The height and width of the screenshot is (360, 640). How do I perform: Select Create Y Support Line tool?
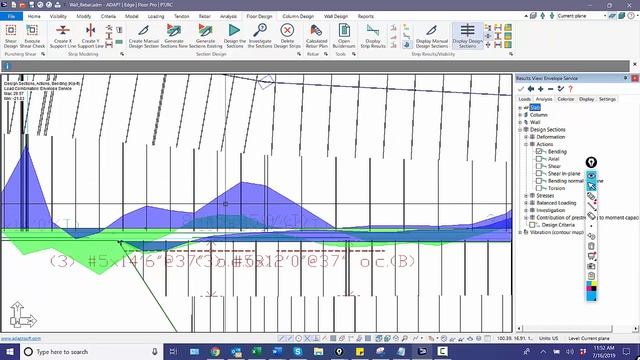tap(91, 36)
